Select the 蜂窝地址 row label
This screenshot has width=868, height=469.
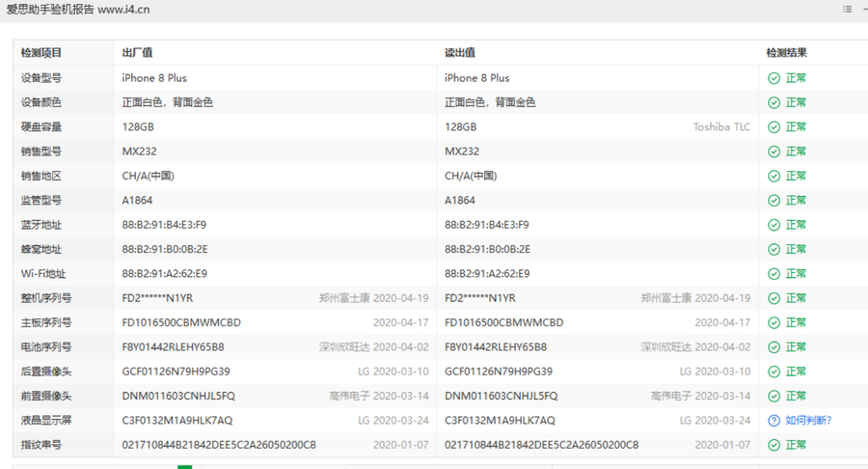[41, 249]
